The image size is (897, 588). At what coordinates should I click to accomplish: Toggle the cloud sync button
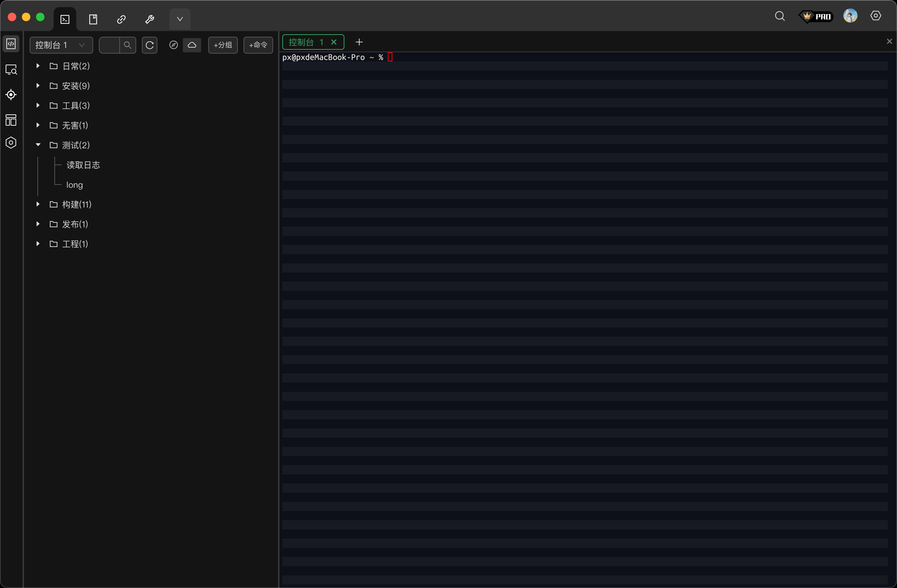coord(192,45)
